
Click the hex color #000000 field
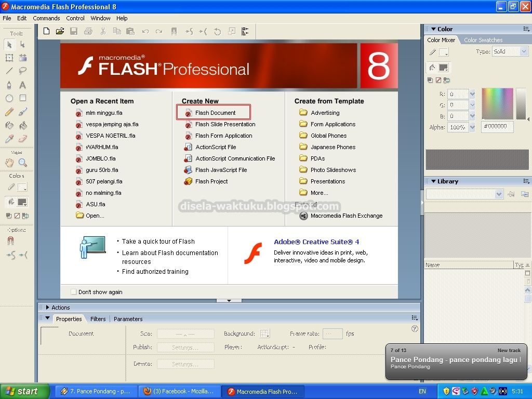click(x=497, y=126)
